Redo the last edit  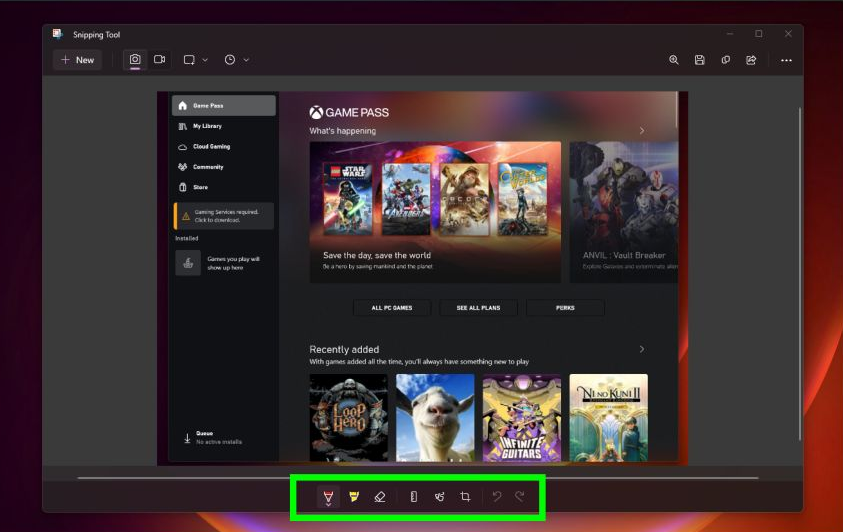[519, 497]
